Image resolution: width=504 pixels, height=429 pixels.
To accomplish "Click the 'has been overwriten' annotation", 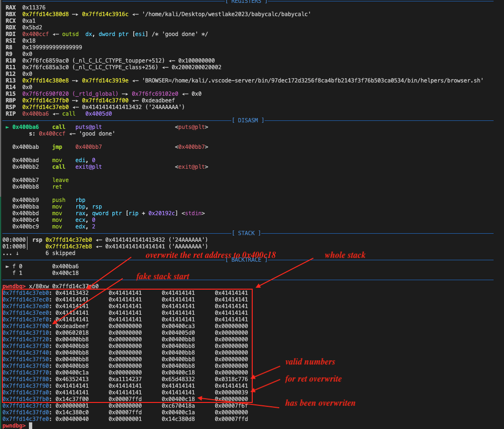I will pyautogui.click(x=320, y=403).
